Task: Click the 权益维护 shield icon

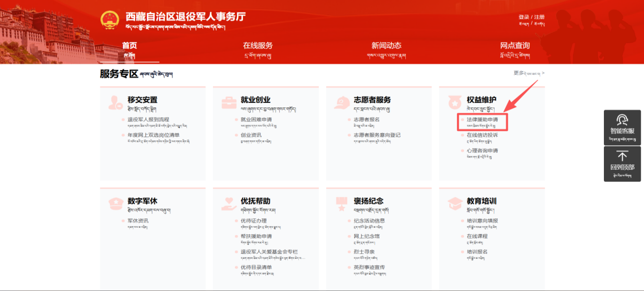Action: tap(455, 102)
